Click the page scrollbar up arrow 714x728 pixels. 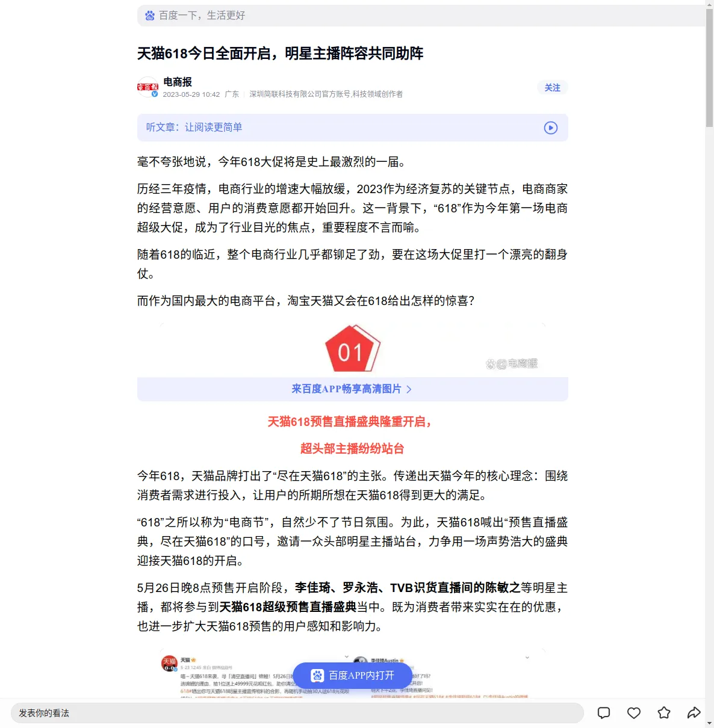pos(709,4)
